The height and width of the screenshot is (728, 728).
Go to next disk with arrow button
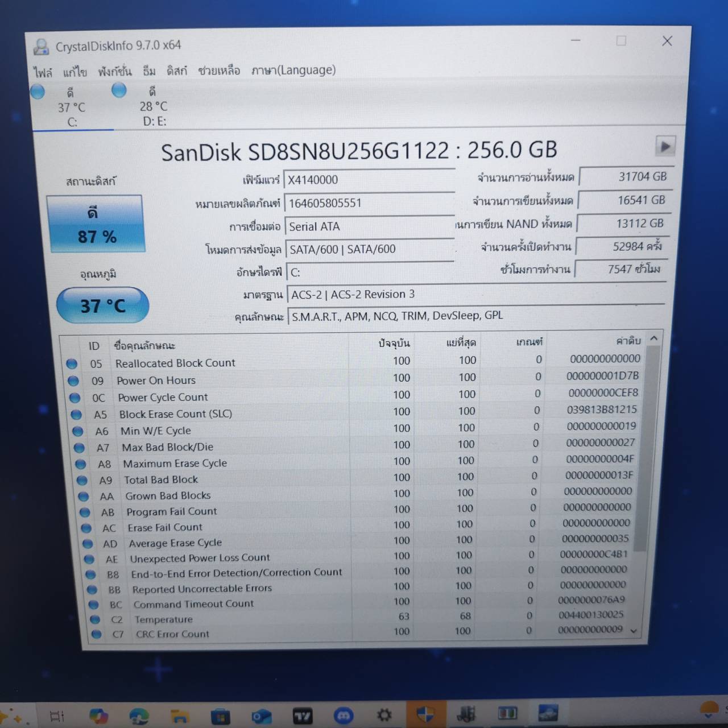point(665,146)
